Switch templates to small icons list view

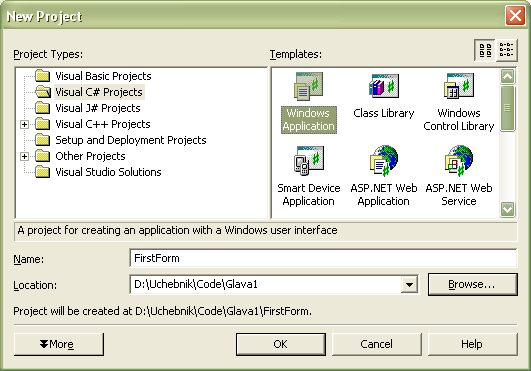tap(506, 50)
